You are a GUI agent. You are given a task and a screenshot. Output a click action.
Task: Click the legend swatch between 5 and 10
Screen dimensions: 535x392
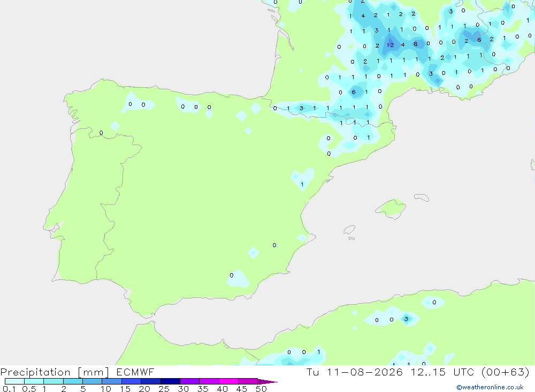click(x=93, y=381)
